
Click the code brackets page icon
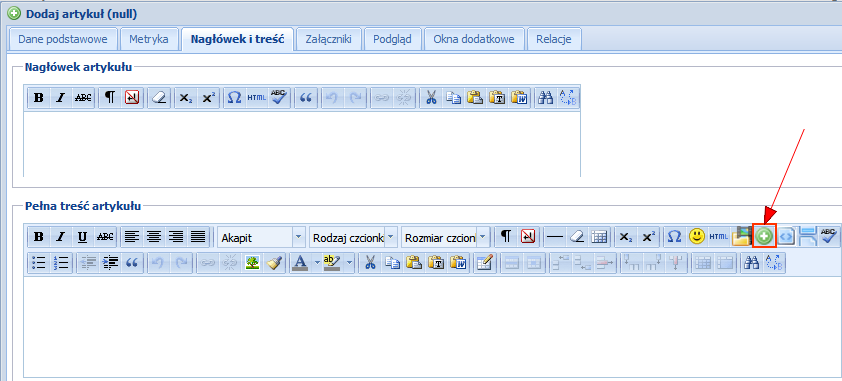[x=786, y=237]
